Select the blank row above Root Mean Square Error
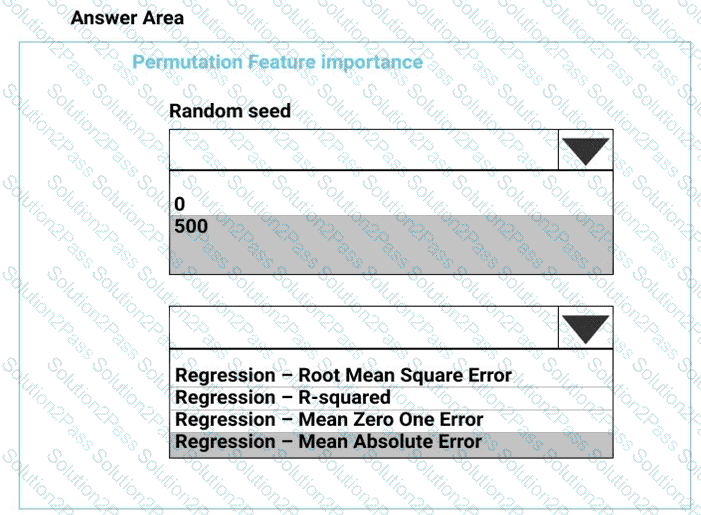Screen dimensions: 701x515 (391, 357)
